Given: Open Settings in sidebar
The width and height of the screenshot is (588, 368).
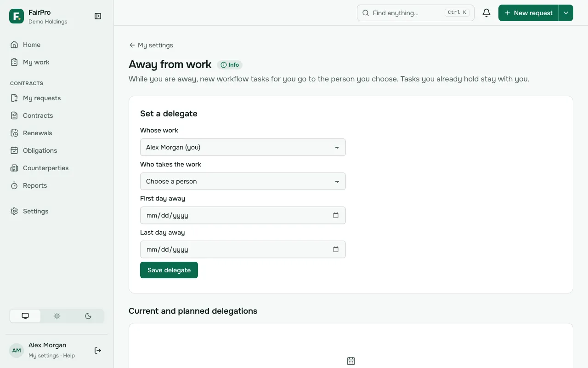Looking at the screenshot, I should click(57, 211).
